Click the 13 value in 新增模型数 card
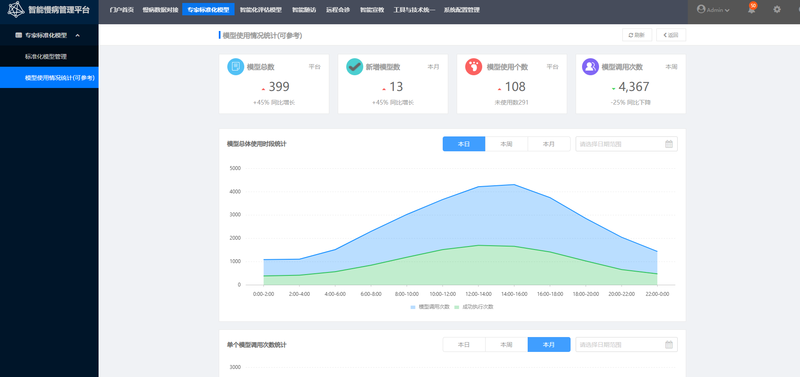 tap(396, 87)
